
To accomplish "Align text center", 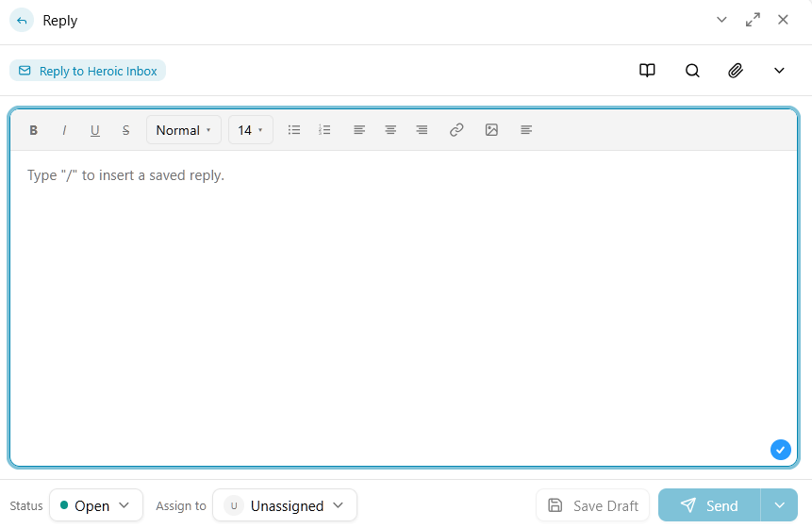I will [390, 130].
